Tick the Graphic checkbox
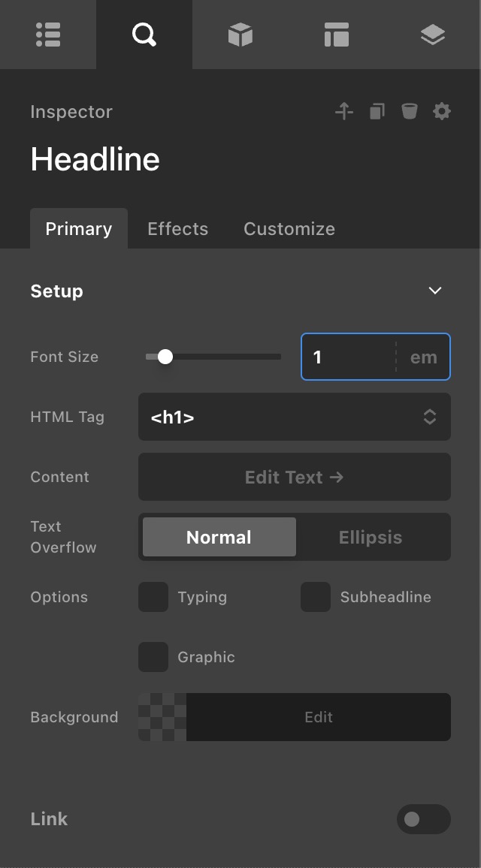 pyautogui.click(x=153, y=657)
